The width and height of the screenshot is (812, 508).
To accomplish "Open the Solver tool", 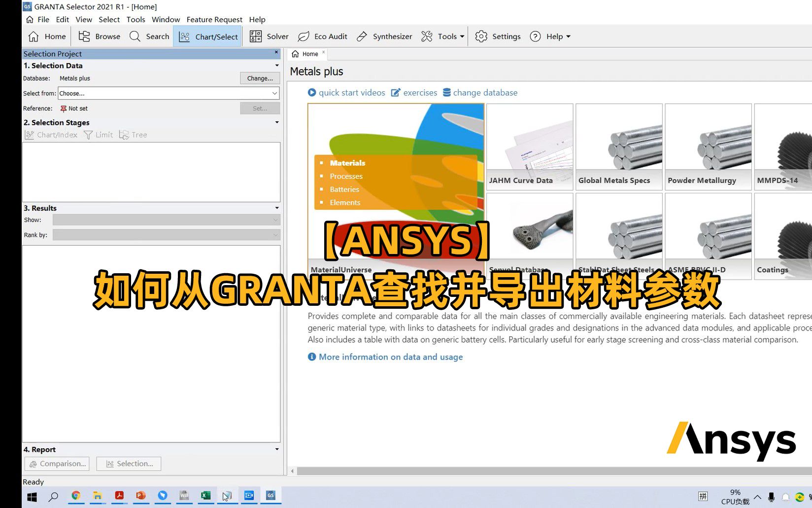I will [x=269, y=36].
